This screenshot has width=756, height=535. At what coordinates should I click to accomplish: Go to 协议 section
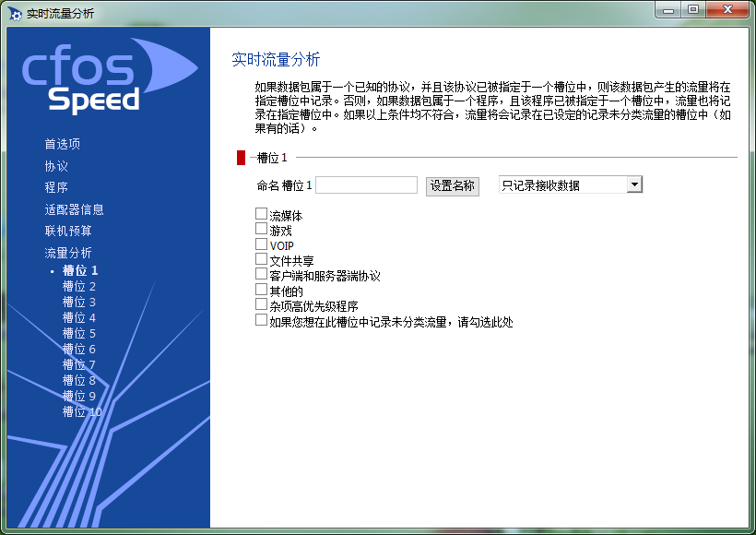pos(56,166)
